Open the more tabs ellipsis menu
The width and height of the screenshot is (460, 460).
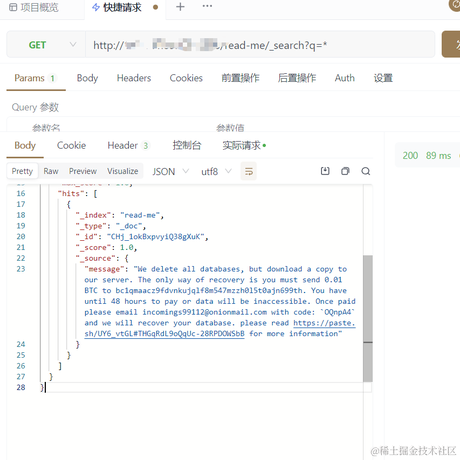(207, 6)
